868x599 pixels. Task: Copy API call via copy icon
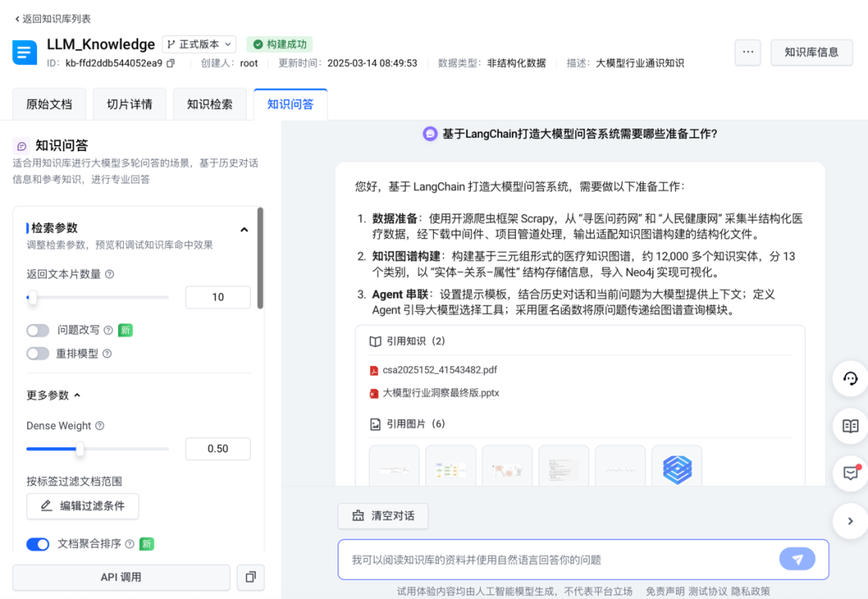(250, 577)
